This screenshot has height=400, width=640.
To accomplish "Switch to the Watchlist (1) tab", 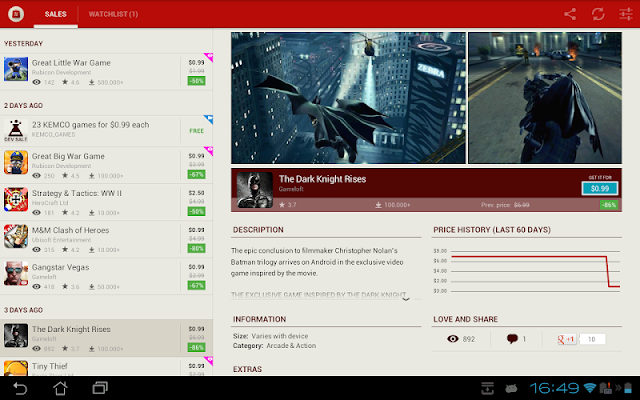I will [113, 14].
